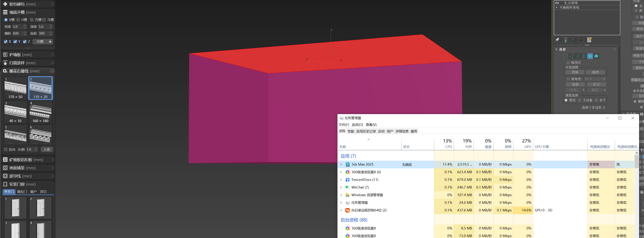
Task: Collapse 墙面开槽 options chevron
Action: coord(28,48)
